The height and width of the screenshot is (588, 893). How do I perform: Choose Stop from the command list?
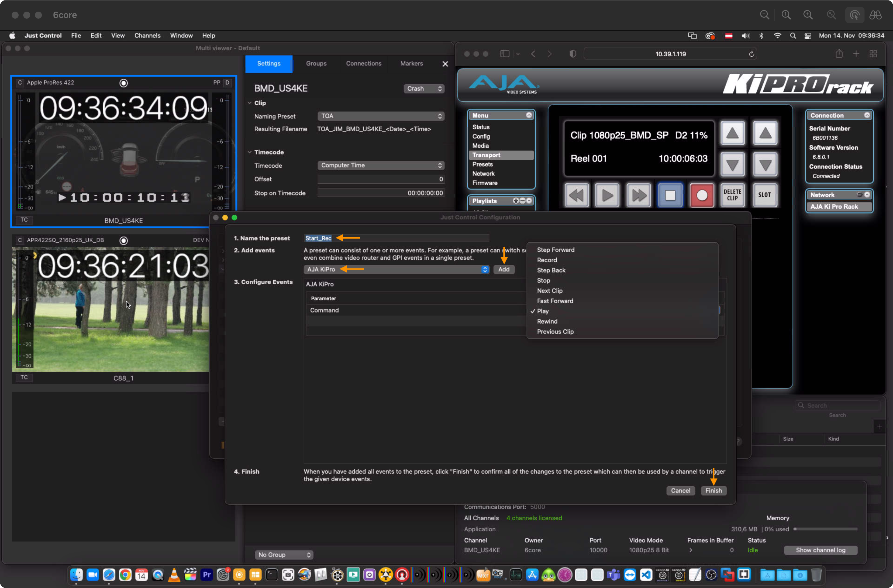click(x=622, y=281)
